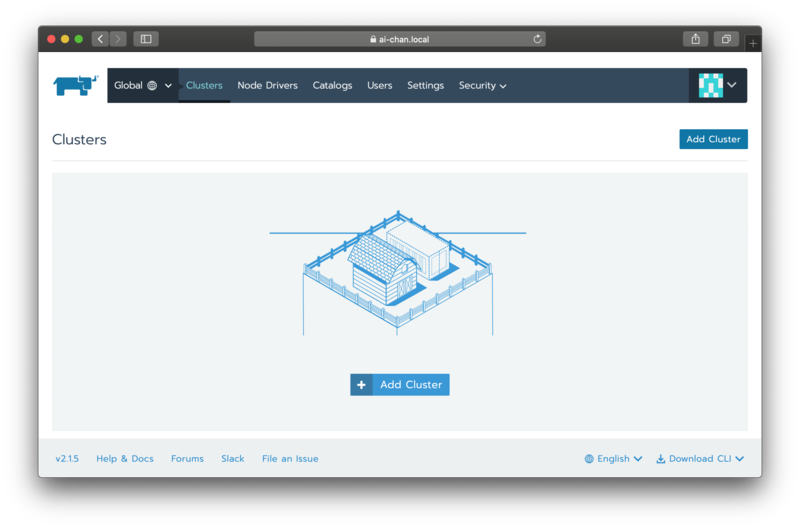Screen dimensions: 800x528
Task: Open the English language selector
Action: [613, 459]
